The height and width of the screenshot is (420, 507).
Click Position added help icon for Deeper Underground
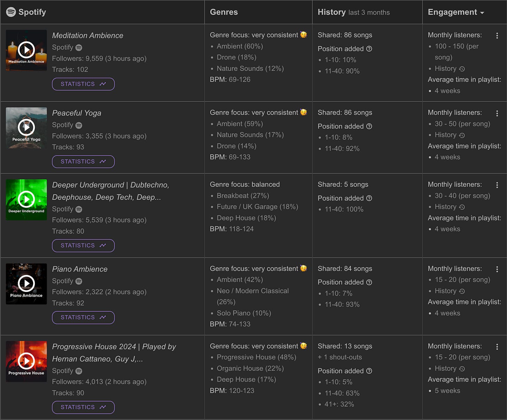tap(369, 198)
